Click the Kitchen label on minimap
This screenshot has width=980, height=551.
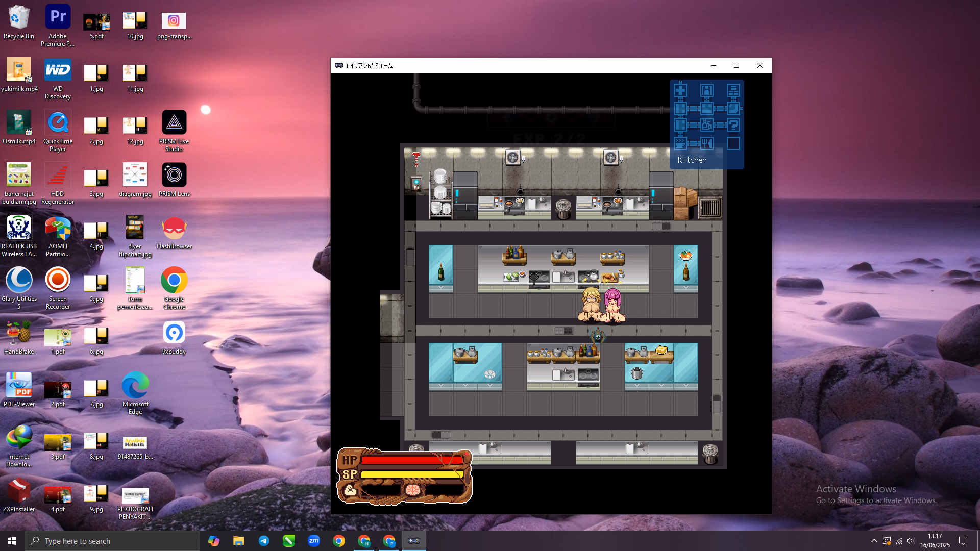pyautogui.click(x=692, y=160)
